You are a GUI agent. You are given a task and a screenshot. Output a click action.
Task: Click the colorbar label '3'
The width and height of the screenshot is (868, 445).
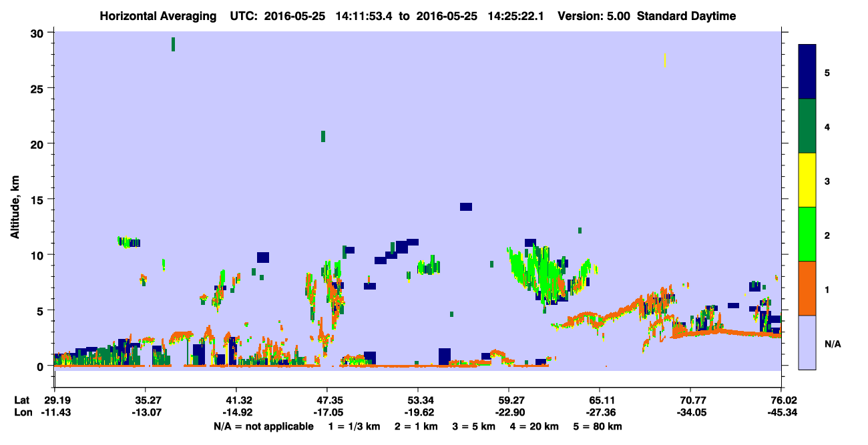click(x=827, y=181)
